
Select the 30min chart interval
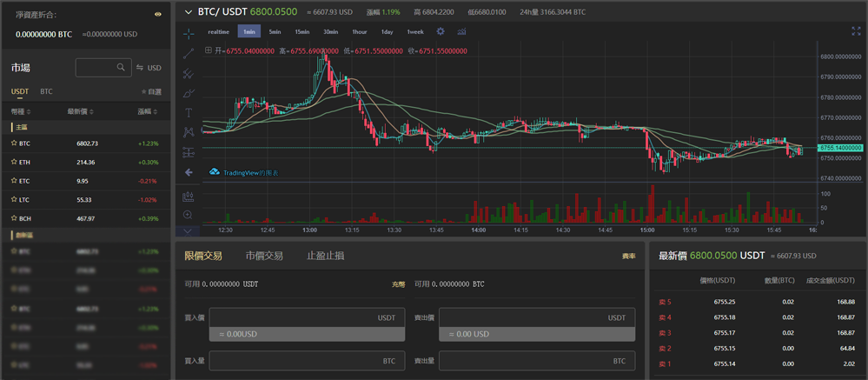pos(331,31)
